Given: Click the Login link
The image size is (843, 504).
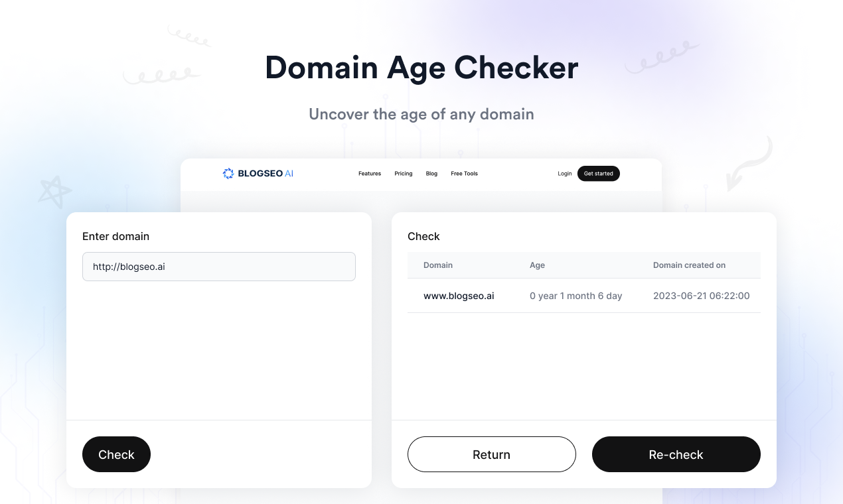Looking at the screenshot, I should pyautogui.click(x=565, y=174).
